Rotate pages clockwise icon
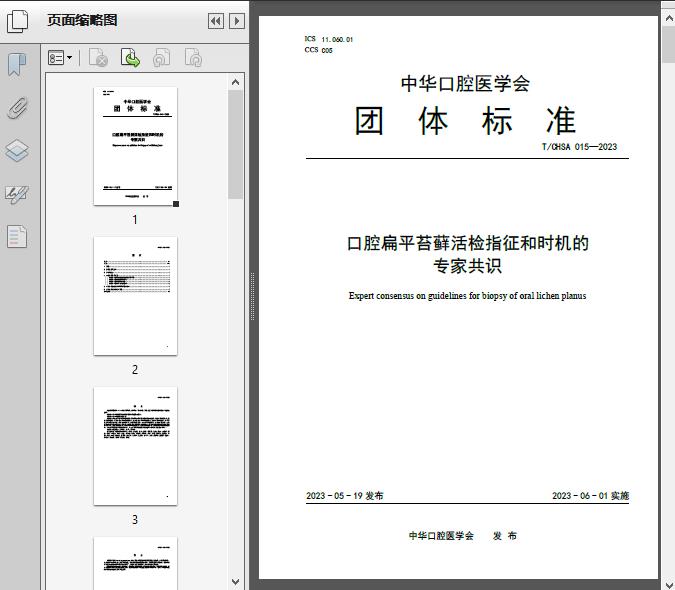The width and height of the screenshot is (675, 590). (193, 58)
